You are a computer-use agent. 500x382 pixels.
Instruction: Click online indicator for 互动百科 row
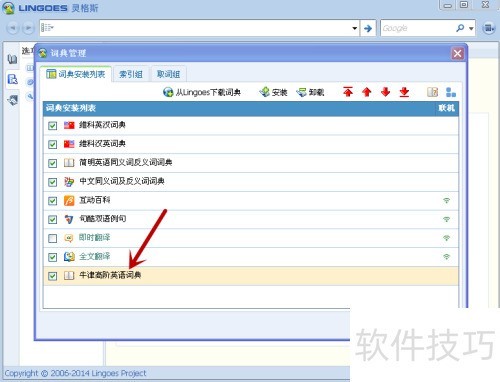tap(446, 200)
